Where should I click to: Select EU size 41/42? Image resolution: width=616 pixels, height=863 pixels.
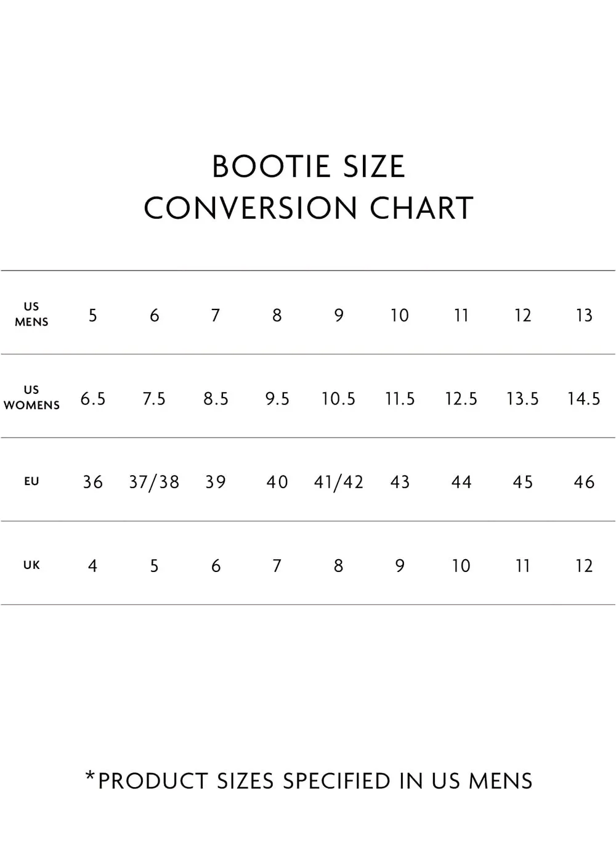pos(339,482)
